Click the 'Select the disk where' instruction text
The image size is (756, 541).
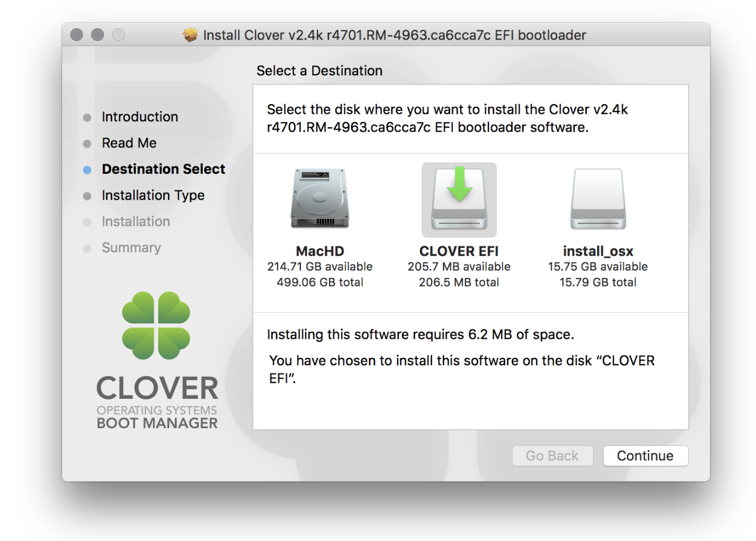coord(448,119)
